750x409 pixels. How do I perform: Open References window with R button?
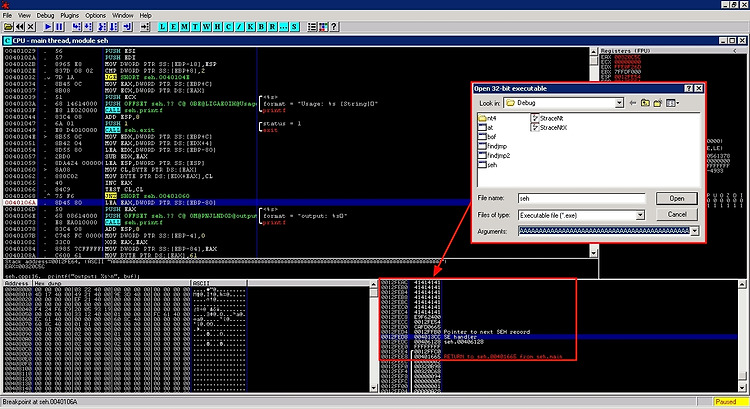point(273,27)
